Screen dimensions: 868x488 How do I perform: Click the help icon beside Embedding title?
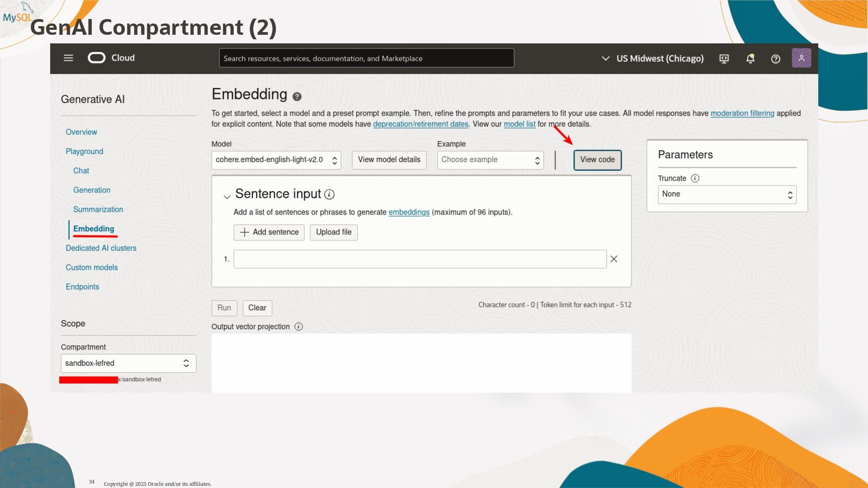(297, 97)
